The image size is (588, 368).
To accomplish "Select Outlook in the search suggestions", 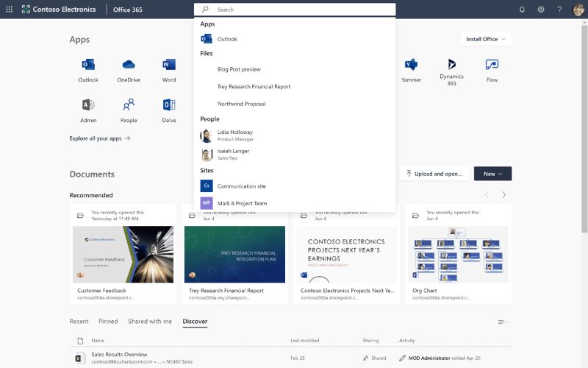I will [x=295, y=39].
